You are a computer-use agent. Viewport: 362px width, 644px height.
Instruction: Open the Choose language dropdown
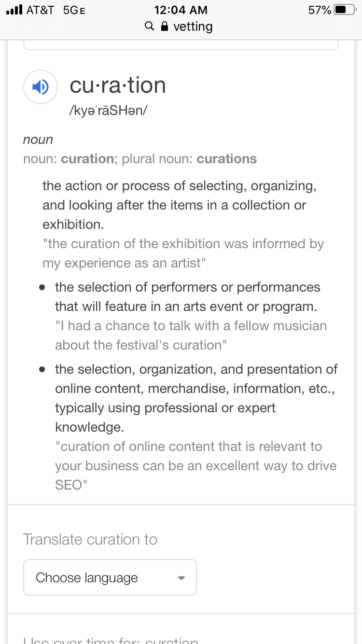point(110,577)
